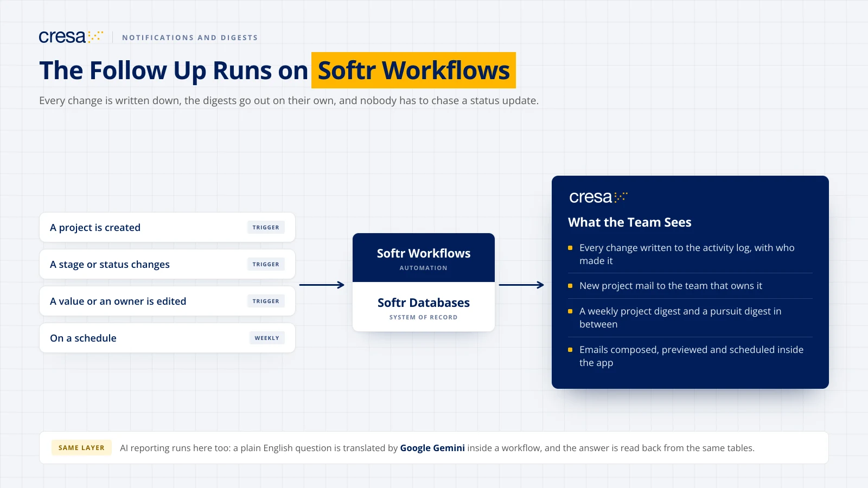Click the cresa logo in the slide header
The image size is (868, 488).
point(71,37)
